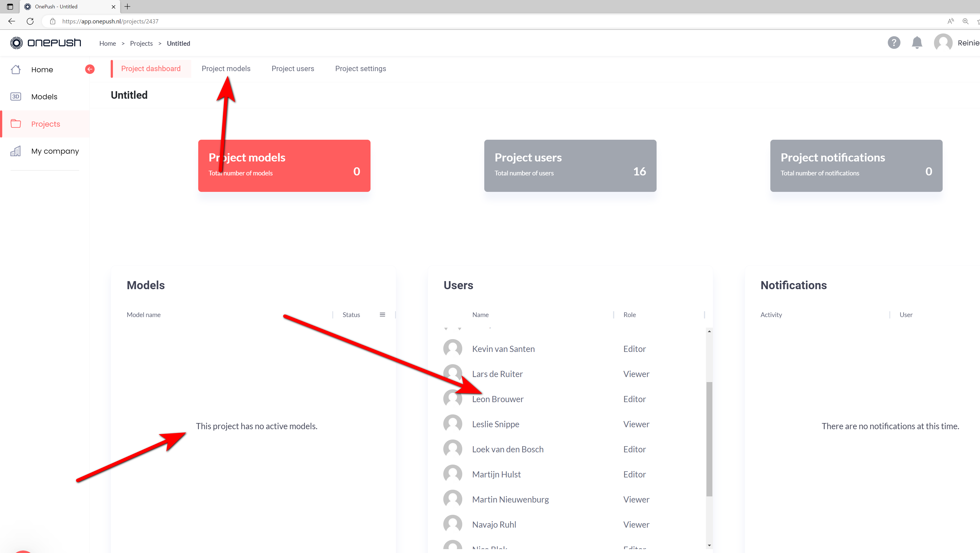Switch to the Project dashboard tab

point(151,69)
